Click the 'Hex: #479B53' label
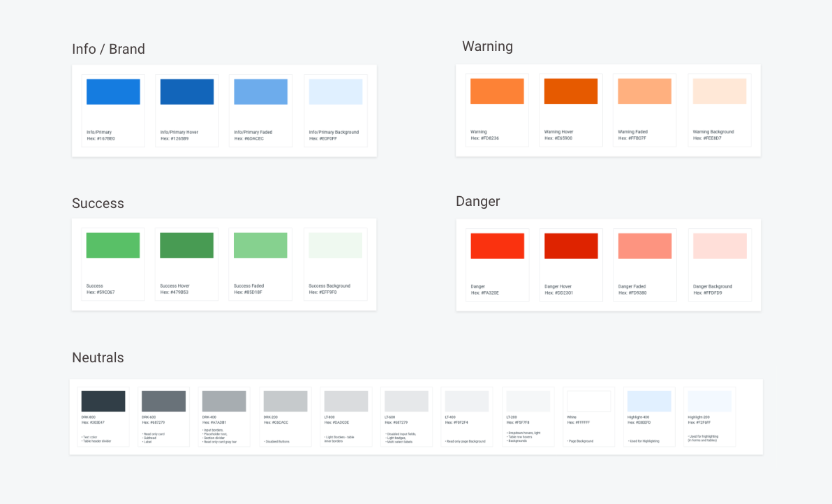 pos(174,292)
